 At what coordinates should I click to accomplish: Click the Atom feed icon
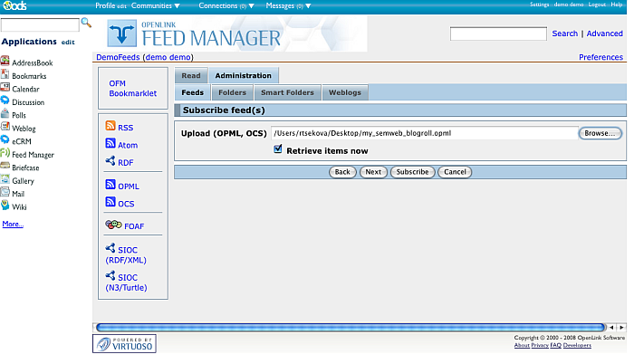(110, 145)
